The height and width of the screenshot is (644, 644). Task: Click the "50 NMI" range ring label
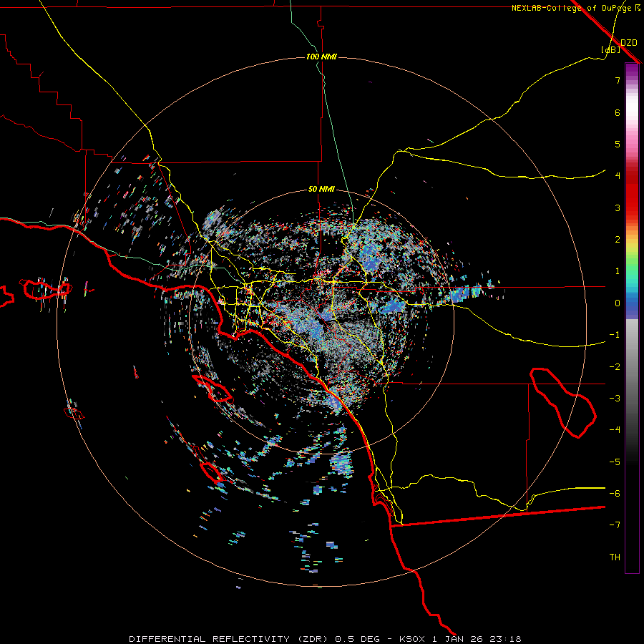321,190
